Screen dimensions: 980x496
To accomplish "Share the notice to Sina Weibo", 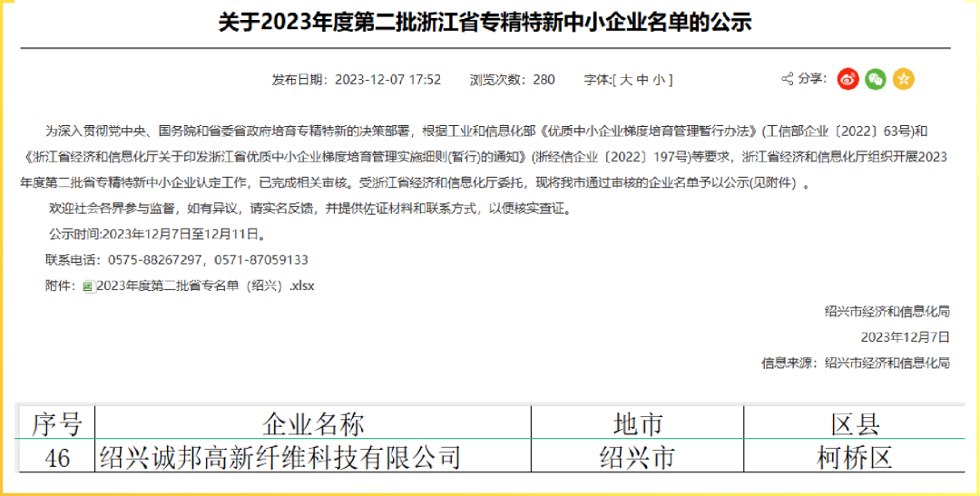I will click(x=848, y=79).
